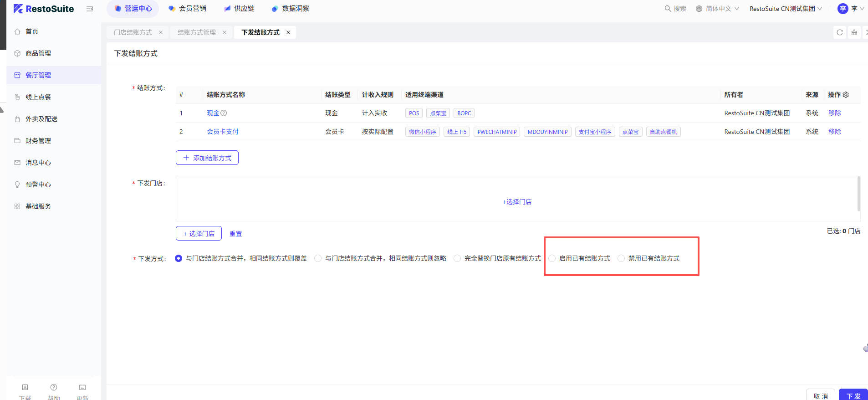Viewport: 868px width, 400px height.
Task: Select 完全替换门店原有结账方式 radio option
Action: (457, 258)
